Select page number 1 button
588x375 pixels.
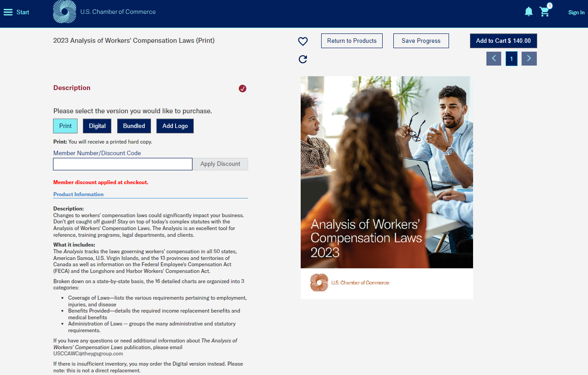point(511,59)
